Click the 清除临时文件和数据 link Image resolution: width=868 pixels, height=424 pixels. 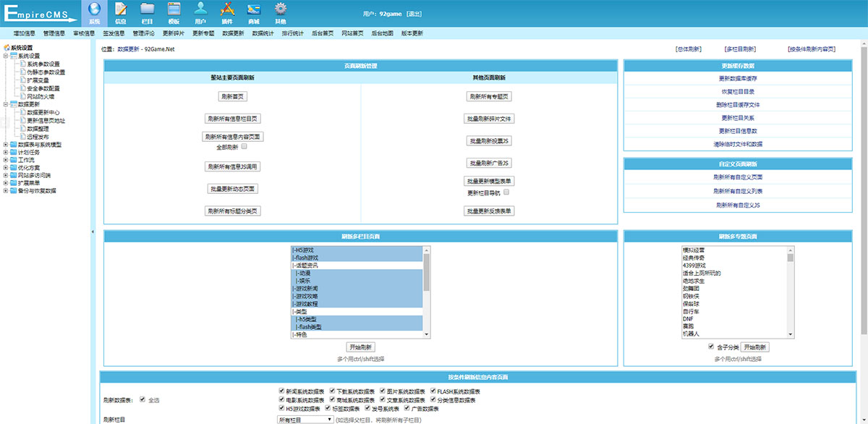point(738,144)
